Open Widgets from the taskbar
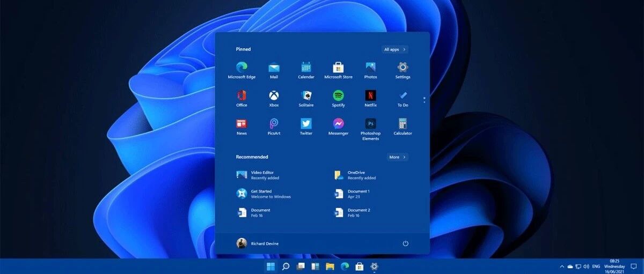644x274 pixels. tap(316, 266)
